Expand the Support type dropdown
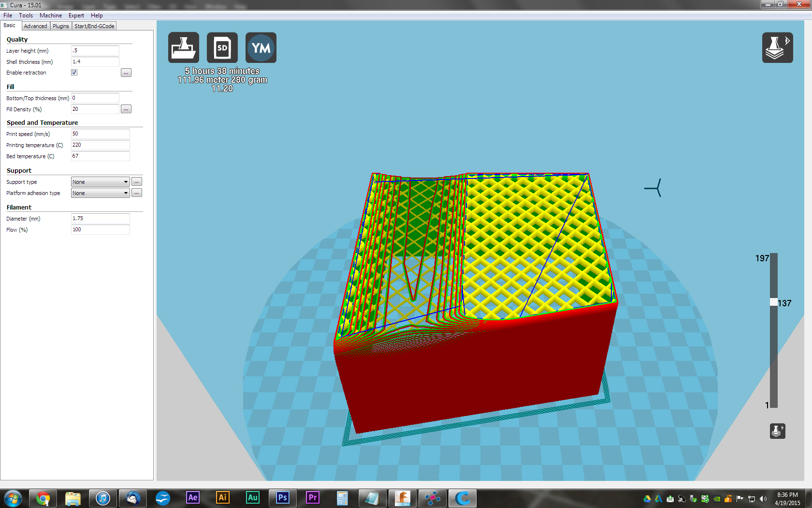The height and width of the screenshot is (508, 812). [x=100, y=182]
